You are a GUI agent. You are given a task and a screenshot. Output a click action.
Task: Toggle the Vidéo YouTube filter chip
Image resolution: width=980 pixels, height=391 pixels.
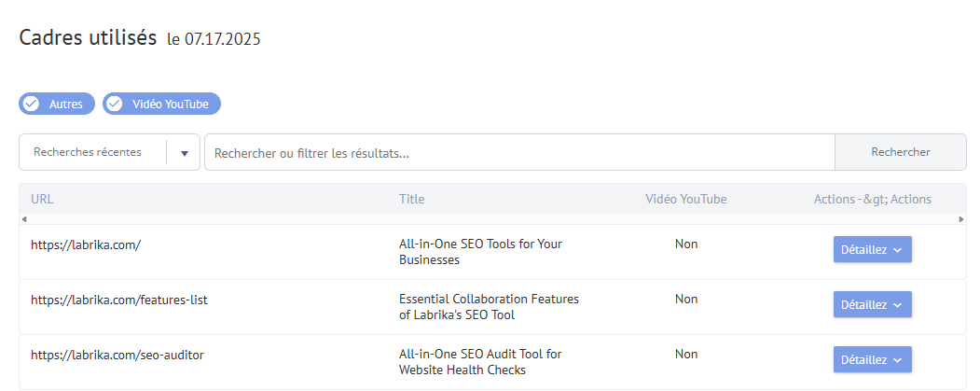tap(162, 104)
